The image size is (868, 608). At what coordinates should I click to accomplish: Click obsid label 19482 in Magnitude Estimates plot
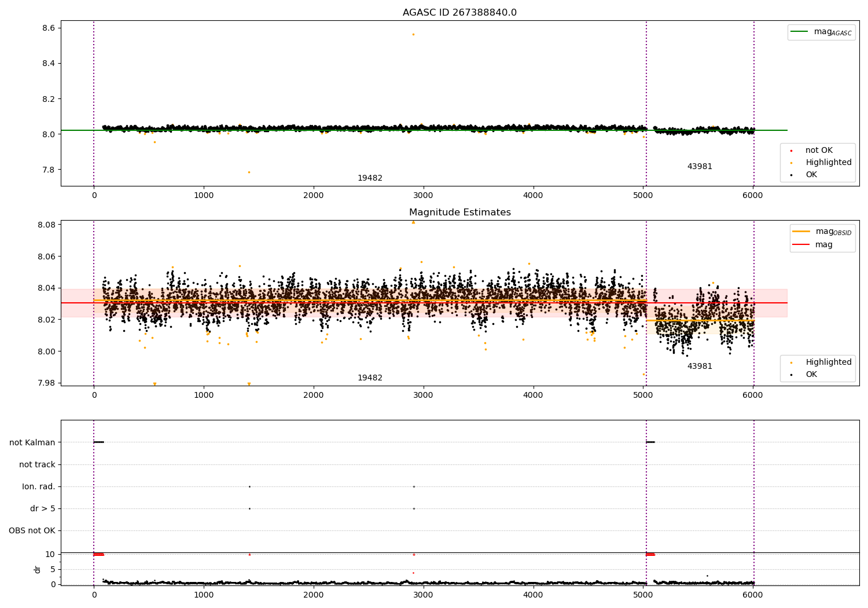point(370,378)
